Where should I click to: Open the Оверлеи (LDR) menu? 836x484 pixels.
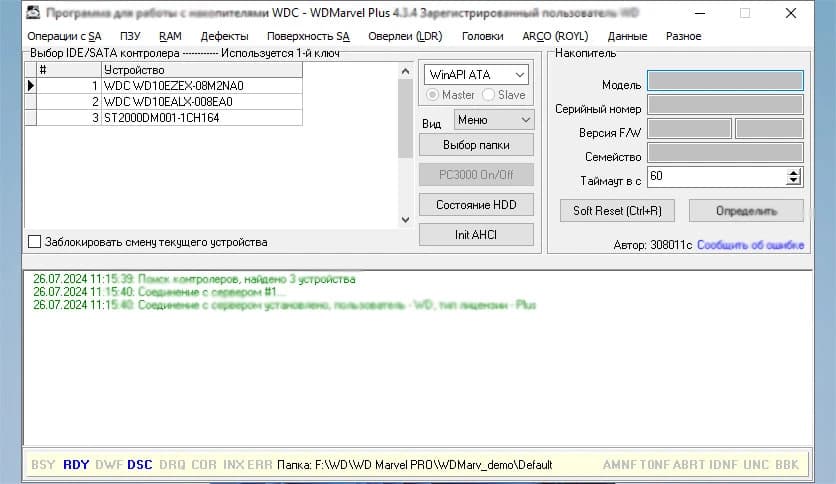tap(405, 36)
